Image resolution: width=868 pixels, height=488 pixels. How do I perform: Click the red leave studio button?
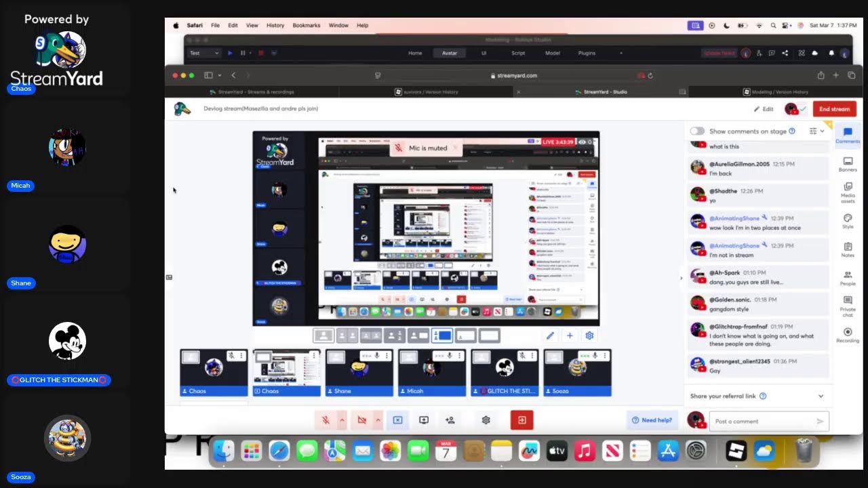522,420
